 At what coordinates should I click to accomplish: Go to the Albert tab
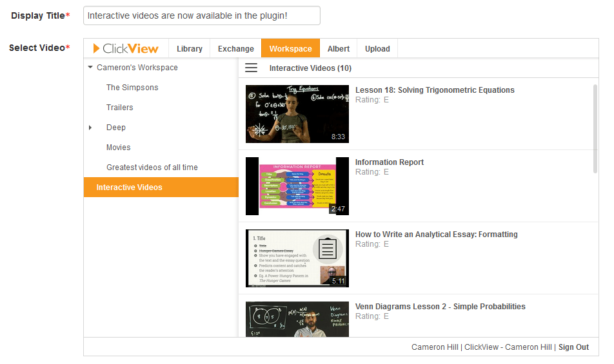338,48
